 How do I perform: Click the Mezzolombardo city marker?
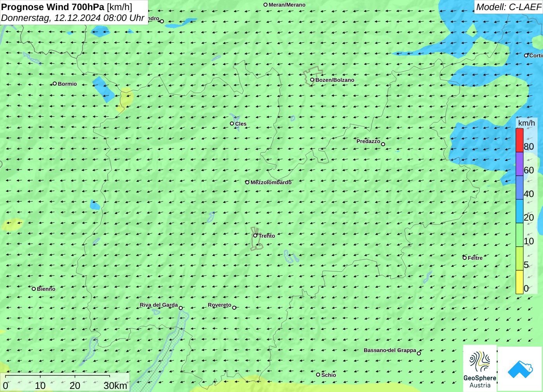(x=247, y=182)
